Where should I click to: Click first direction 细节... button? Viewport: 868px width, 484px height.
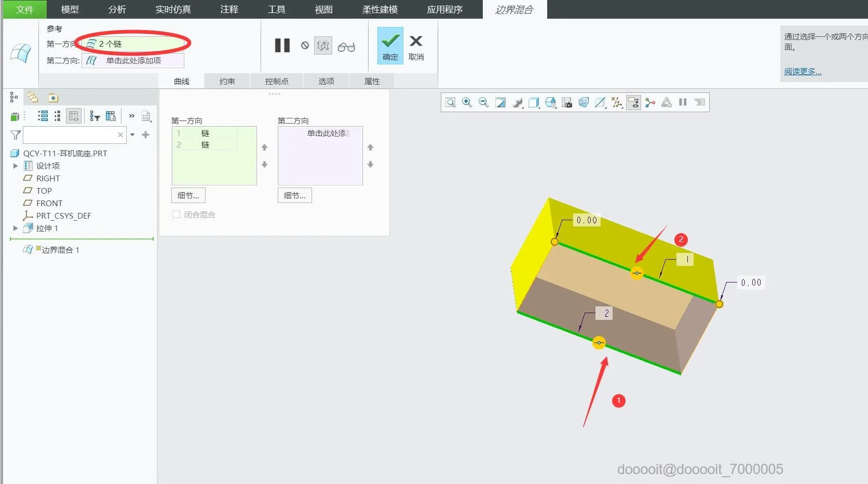[188, 195]
